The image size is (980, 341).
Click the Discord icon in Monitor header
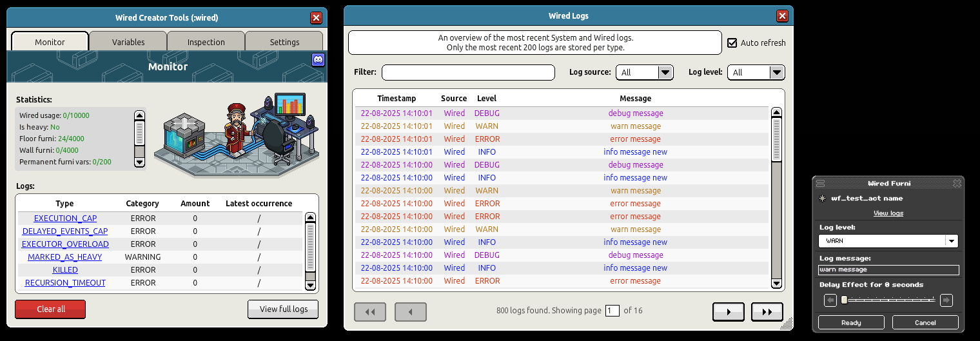[x=318, y=60]
